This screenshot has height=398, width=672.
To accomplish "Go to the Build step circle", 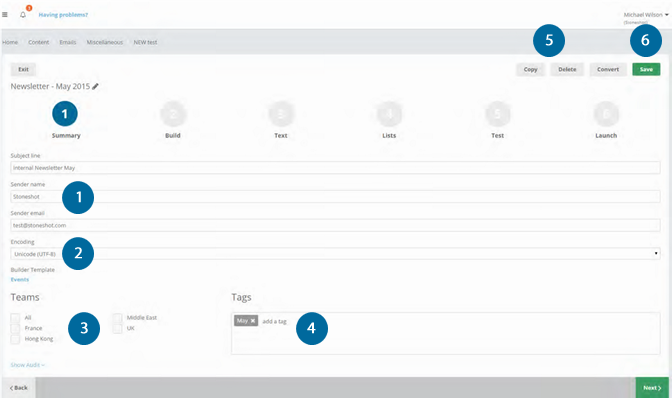I will (173, 114).
